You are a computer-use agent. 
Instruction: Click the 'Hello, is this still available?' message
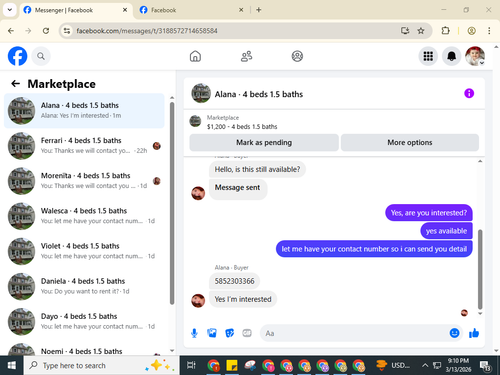point(257,169)
